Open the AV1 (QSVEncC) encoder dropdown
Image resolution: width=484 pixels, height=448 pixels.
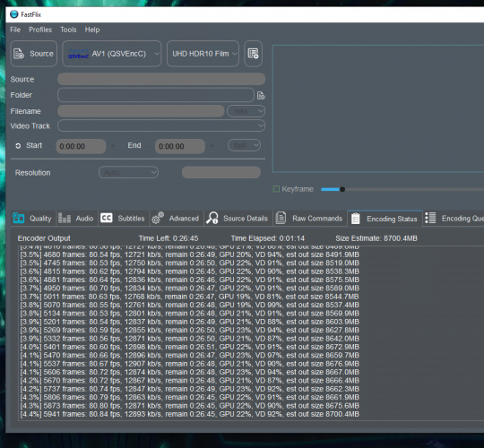pos(112,54)
